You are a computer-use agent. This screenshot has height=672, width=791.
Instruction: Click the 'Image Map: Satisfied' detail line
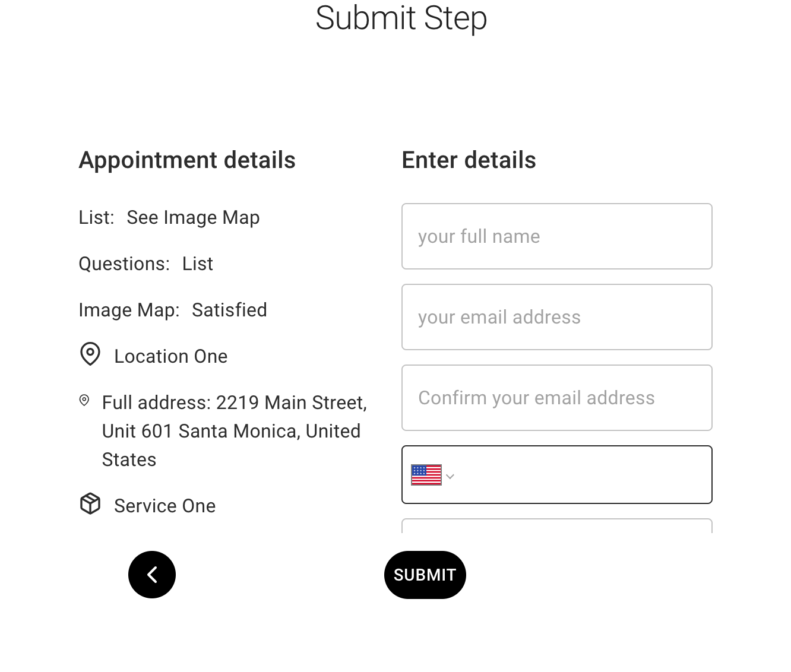173,310
